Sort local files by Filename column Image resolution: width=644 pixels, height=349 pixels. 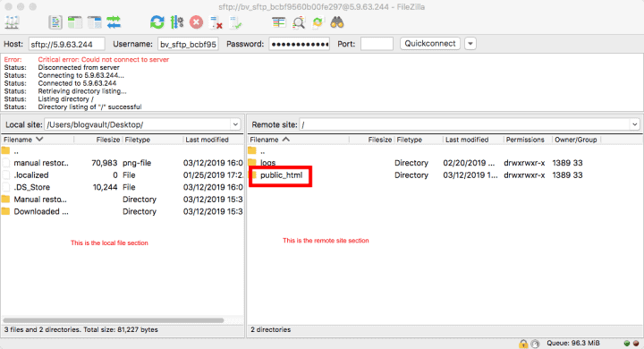38,140
